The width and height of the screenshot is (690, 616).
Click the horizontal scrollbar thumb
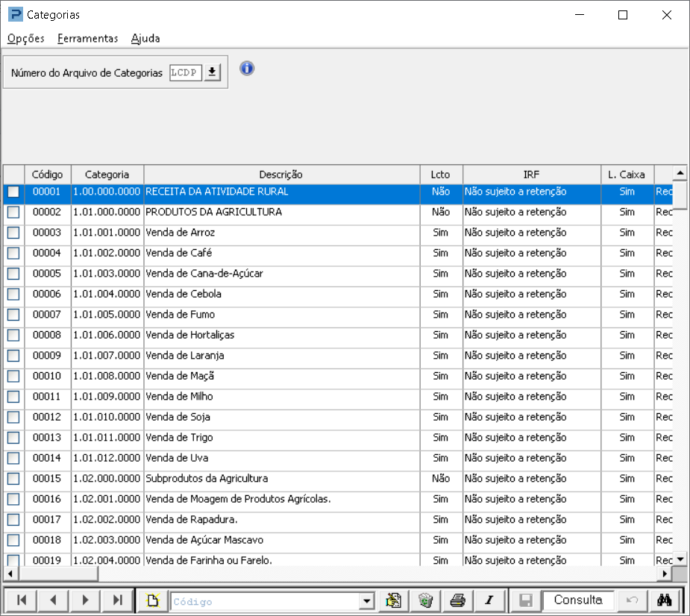pos(59,573)
